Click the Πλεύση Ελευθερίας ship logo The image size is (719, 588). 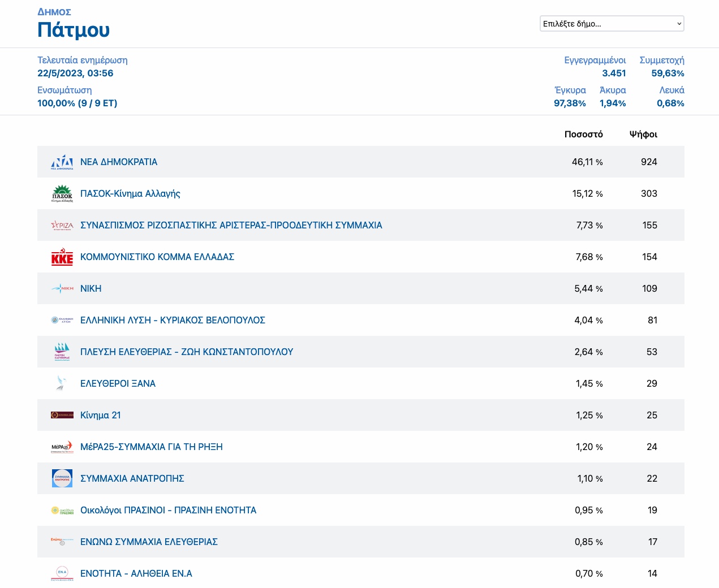(x=62, y=352)
